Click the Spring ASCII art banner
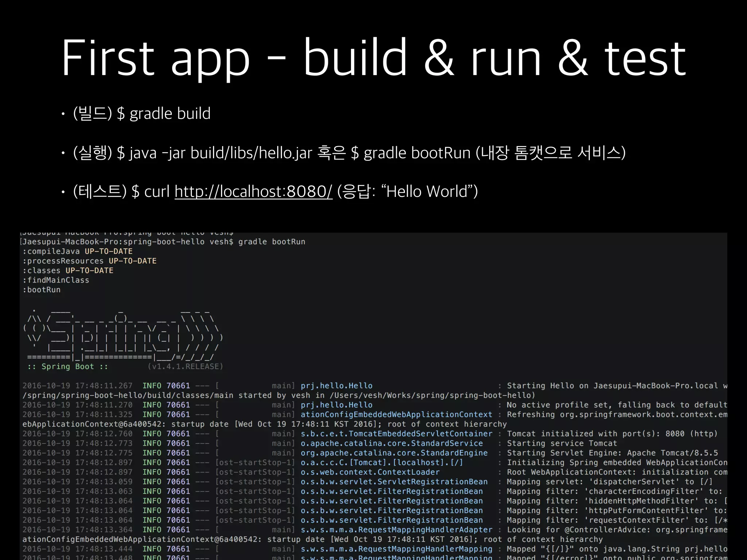This screenshot has width=747, height=560. (x=122, y=334)
